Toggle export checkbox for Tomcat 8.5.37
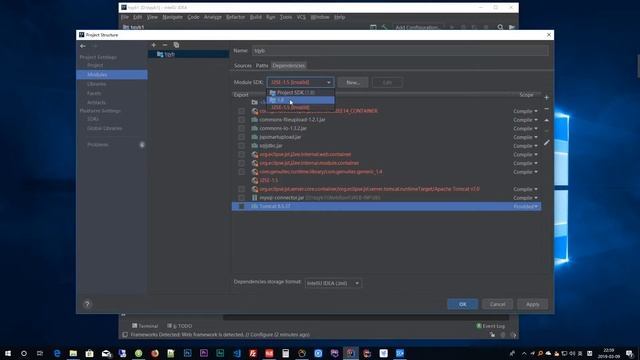Image resolution: width=640 pixels, height=360 pixels. click(242, 206)
